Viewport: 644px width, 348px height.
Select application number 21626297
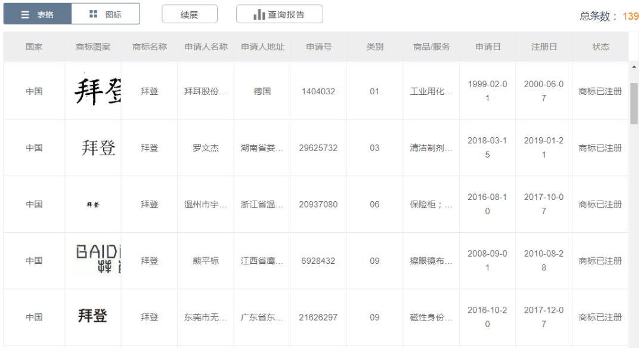[318, 317]
